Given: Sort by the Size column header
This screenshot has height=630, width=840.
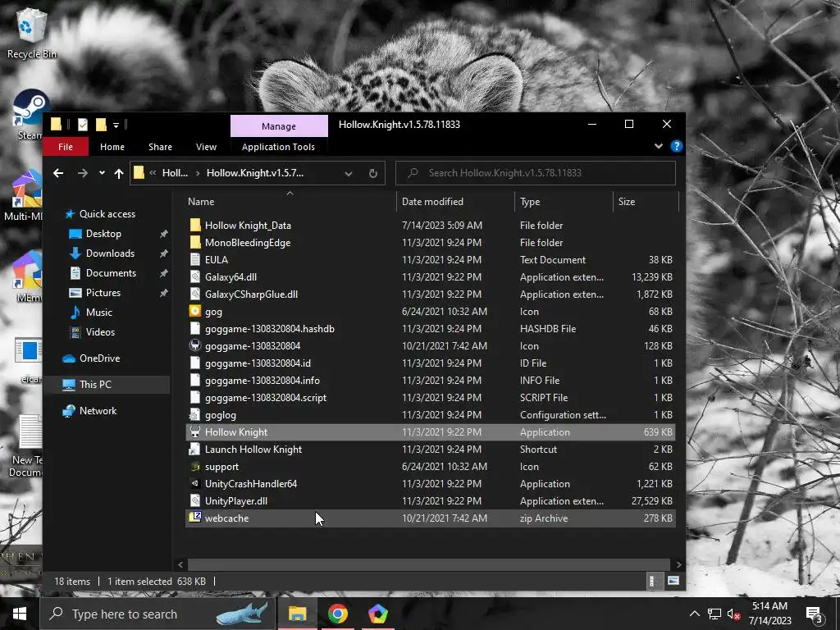Looking at the screenshot, I should point(626,202).
